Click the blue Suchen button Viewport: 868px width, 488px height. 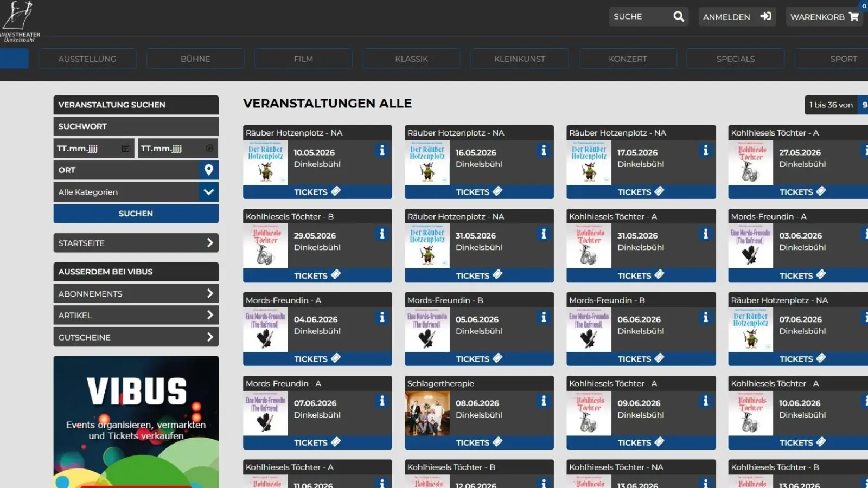(136, 214)
